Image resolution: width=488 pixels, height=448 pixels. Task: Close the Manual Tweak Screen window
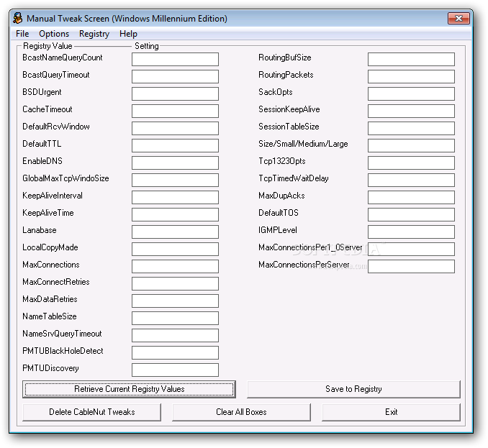point(458,19)
